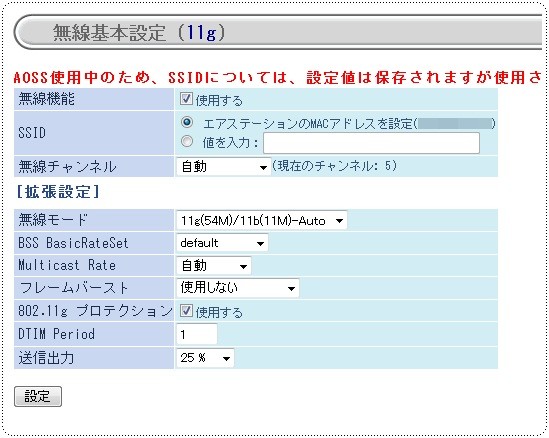Click the SSID row label
Image resolution: width=549 pixels, height=438 pixels.
pyautogui.click(x=32, y=133)
